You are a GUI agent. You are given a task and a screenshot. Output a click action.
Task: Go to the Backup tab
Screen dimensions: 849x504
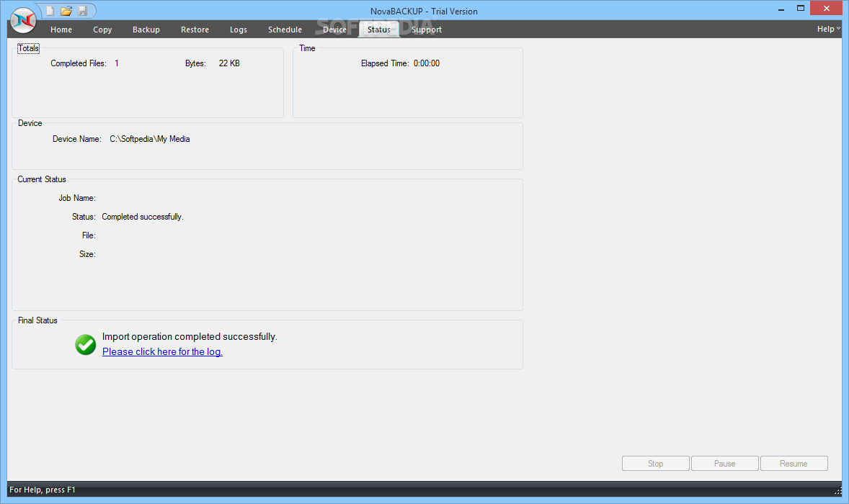tap(146, 30)
